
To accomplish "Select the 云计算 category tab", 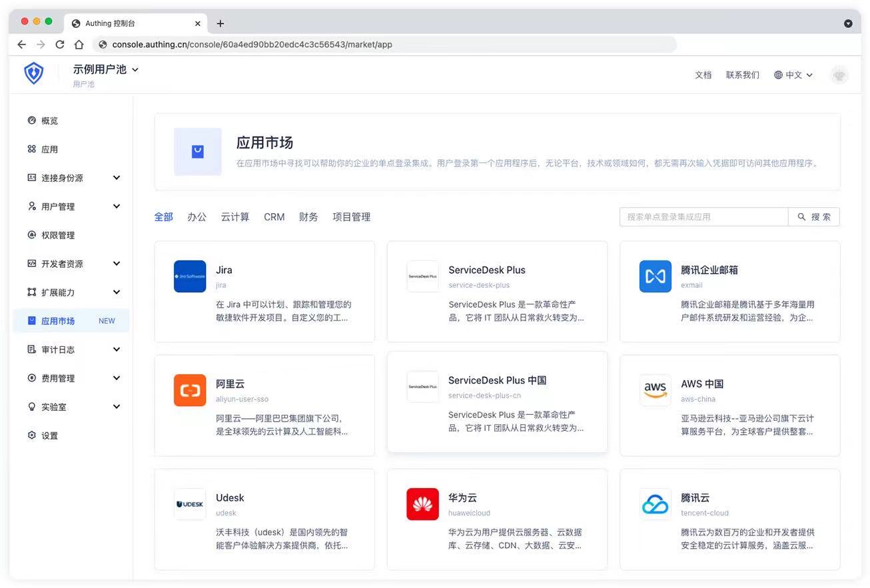I will coord(235,217).
